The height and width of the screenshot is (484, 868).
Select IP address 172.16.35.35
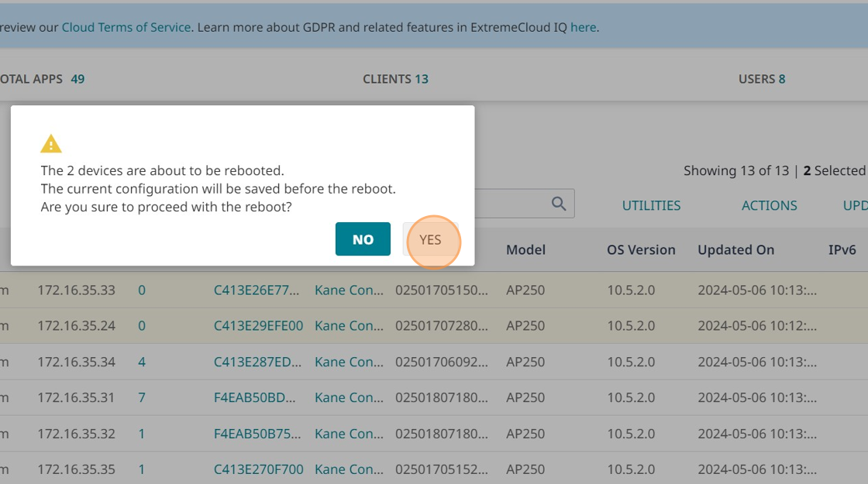point(77,469)
